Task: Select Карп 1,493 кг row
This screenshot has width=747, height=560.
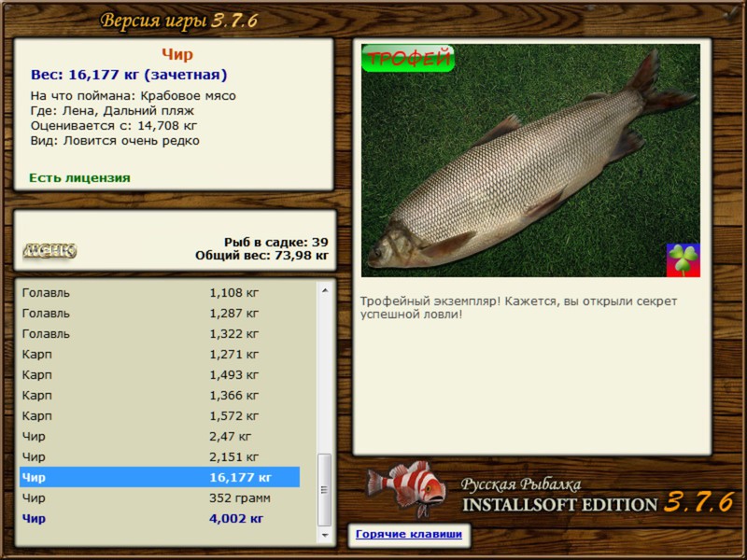Action: [160, 375]
